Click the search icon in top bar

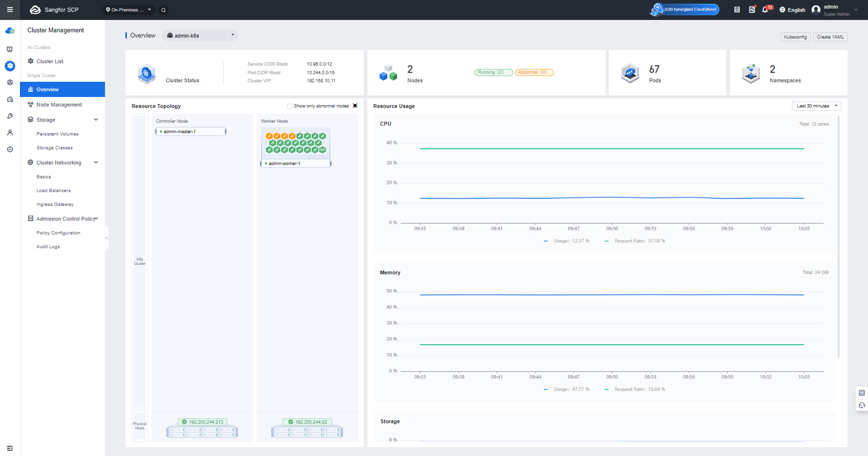click(x=163, y=10)
